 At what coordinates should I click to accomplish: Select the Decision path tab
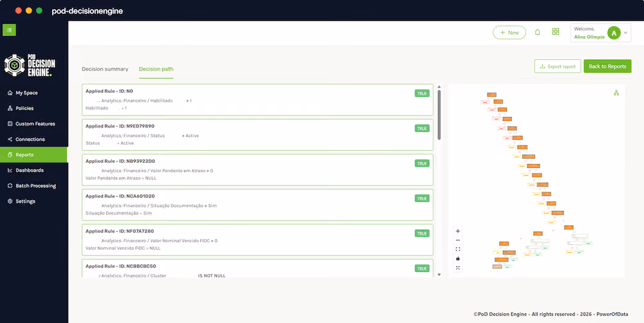[x=156, y=69]
